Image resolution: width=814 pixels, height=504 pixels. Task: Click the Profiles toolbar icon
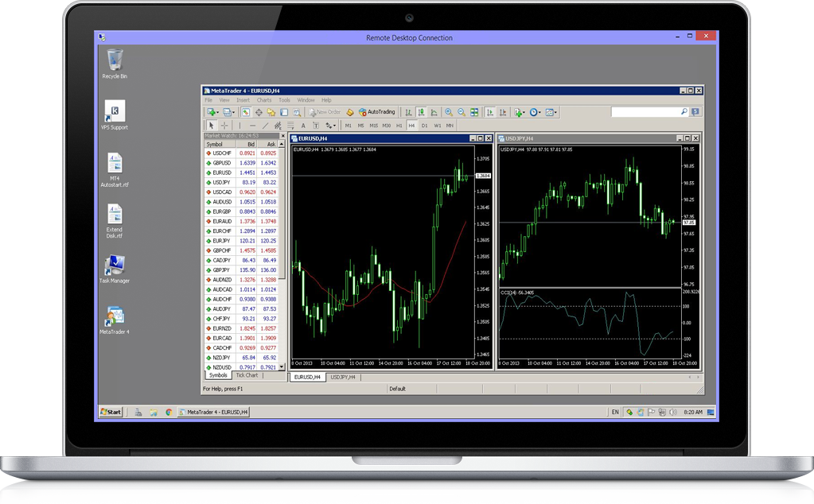227,112
